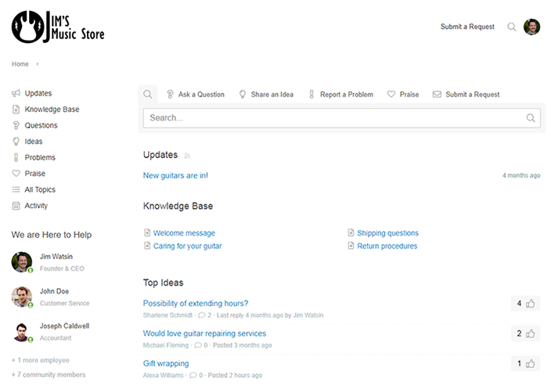Screen dimensions: 548x392
Task: Open the Report a Problem tab
Action: coord(341,95)
